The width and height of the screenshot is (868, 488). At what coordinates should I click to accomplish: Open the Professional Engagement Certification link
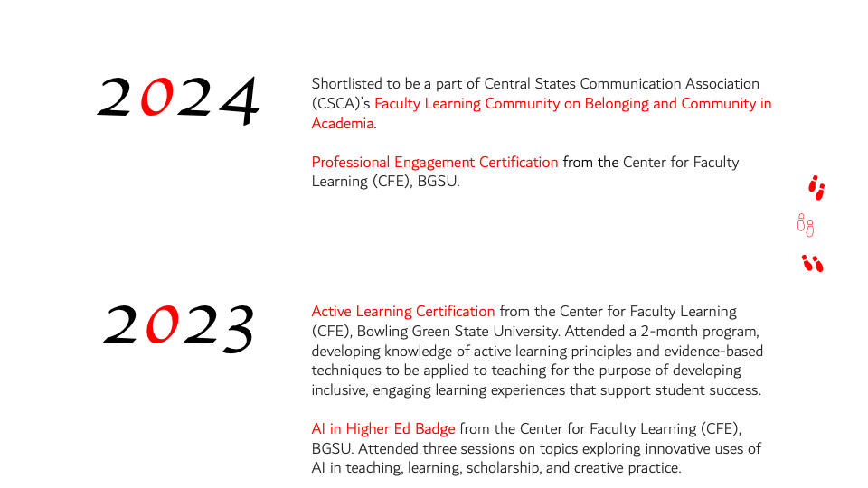pos(435,163)
